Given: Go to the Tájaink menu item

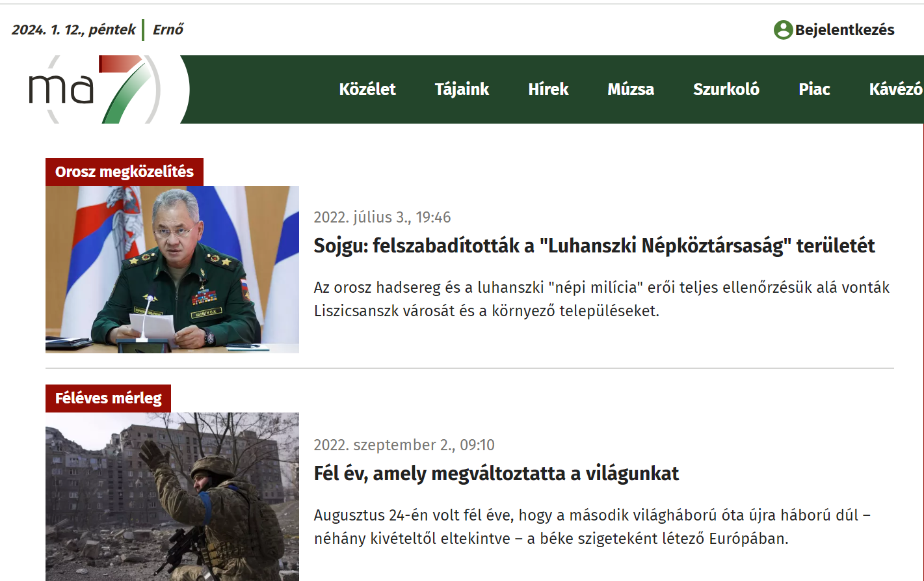Looking at the screenshot, I should click(x=462, y=89).
